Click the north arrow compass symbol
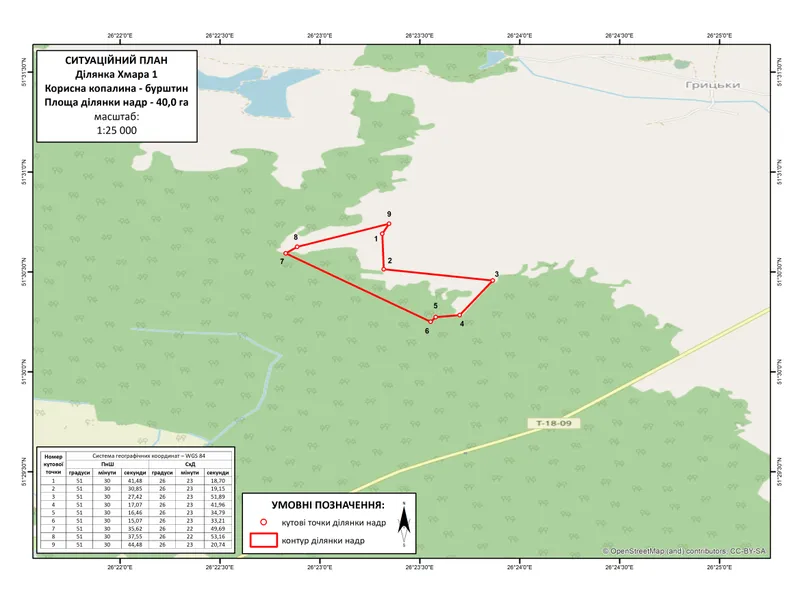The image size is (800, 600). pos(402,527)
